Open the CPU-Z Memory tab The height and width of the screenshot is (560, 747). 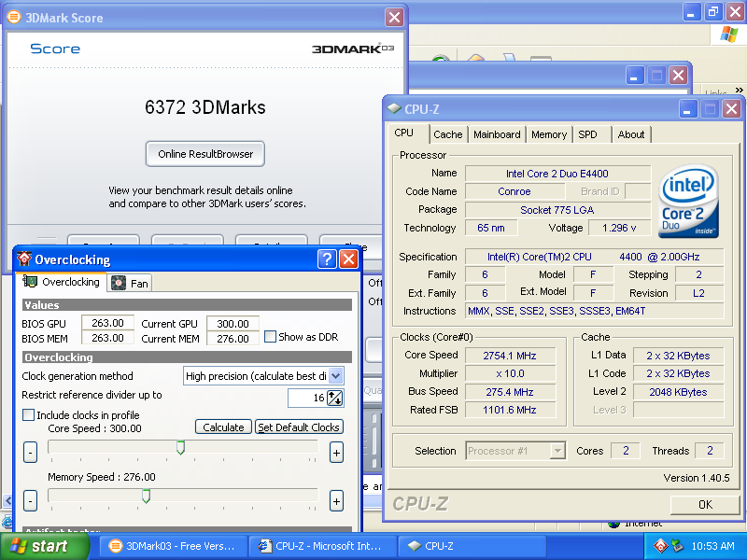pos(549,134)
